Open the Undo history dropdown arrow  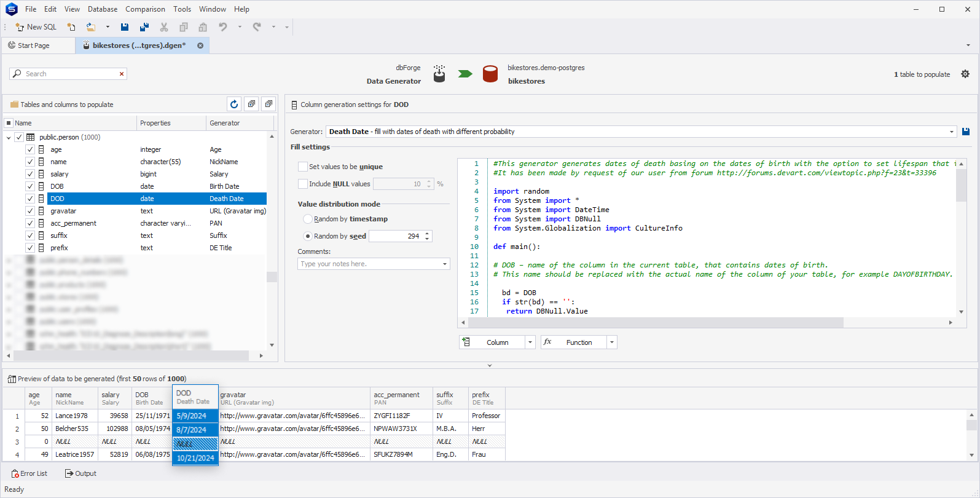pos(240,27)
